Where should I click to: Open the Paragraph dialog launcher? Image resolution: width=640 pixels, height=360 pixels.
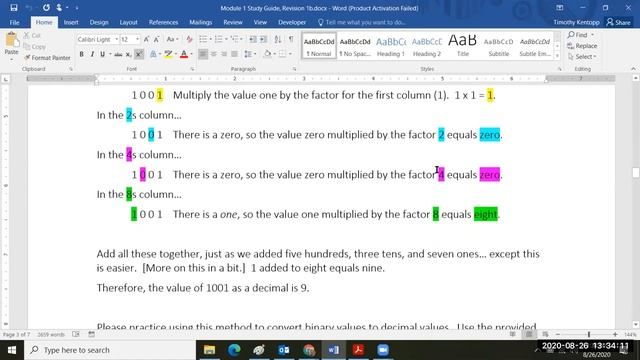pyautogui.click(x=294, y=69)
